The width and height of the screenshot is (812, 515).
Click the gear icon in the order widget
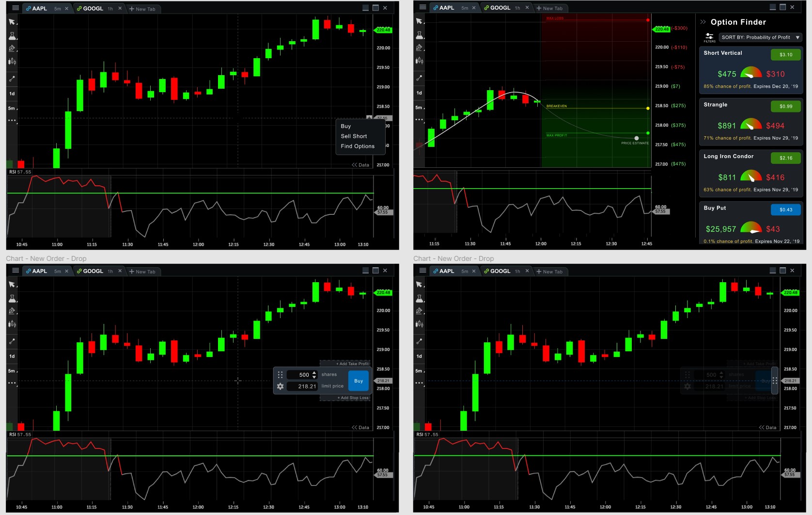(280, 386)
